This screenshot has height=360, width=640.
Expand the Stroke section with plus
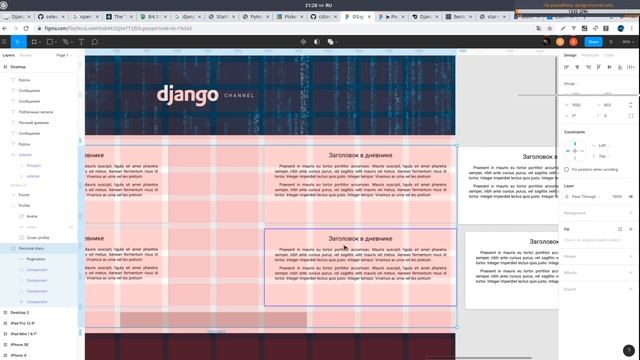click(631, 256)
